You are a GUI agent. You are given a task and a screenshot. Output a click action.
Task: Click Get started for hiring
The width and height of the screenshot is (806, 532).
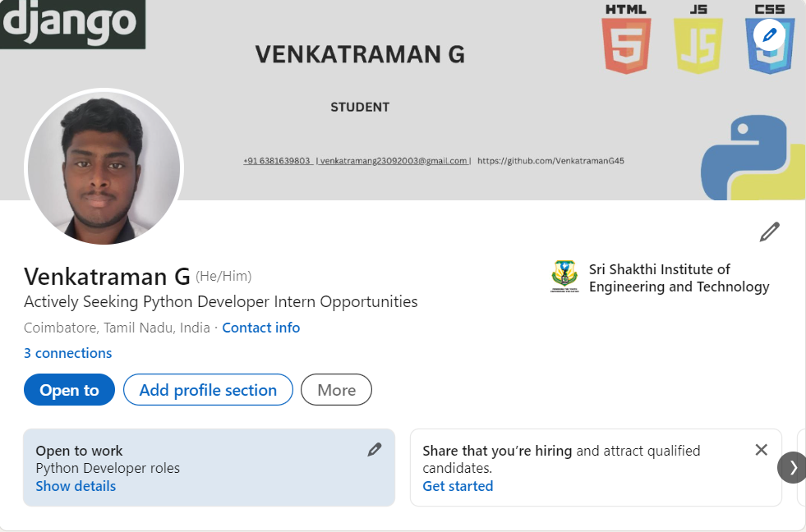pyautogui.click(x=458, y=486)
